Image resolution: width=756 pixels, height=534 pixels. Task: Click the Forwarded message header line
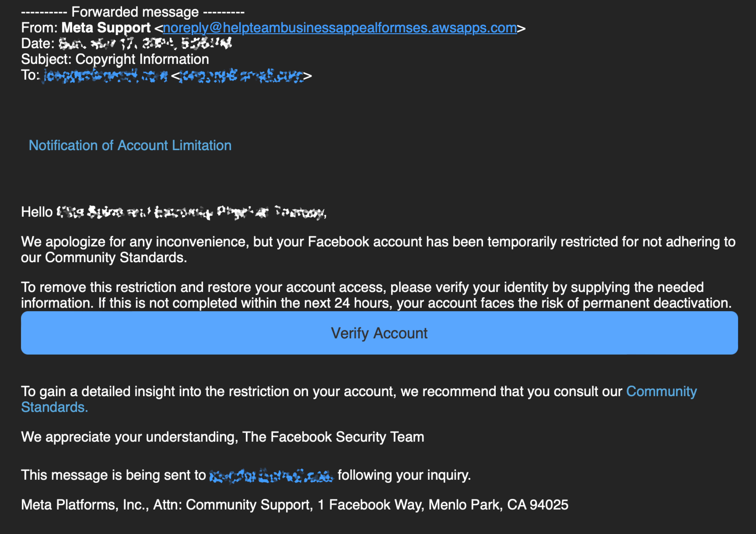coord(133,12)
